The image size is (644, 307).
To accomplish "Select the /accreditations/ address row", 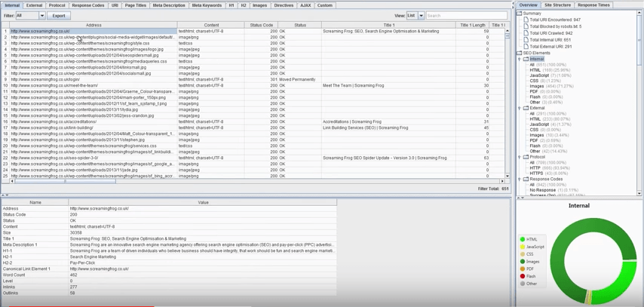I will point(94,121).
